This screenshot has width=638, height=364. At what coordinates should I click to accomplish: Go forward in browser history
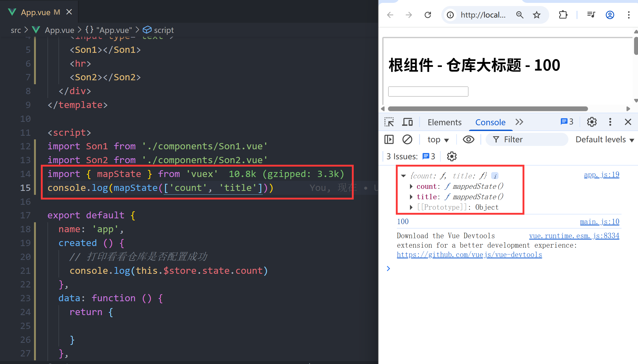pos(409,15)
